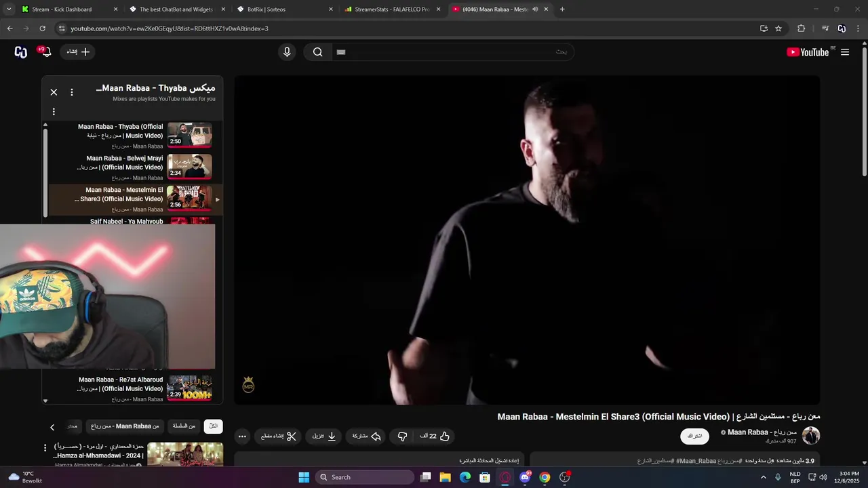This screenshot has width=868, height=488.
Task: Go back in browser
Action: [9, 28]
